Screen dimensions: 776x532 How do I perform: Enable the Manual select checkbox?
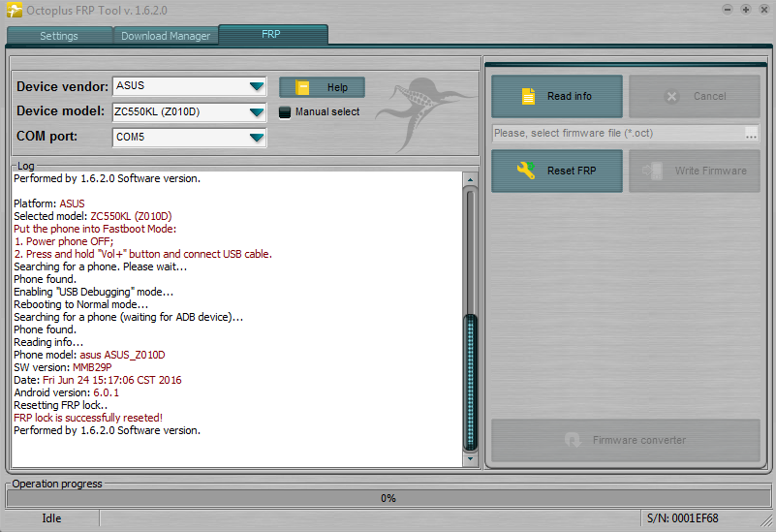285,112
